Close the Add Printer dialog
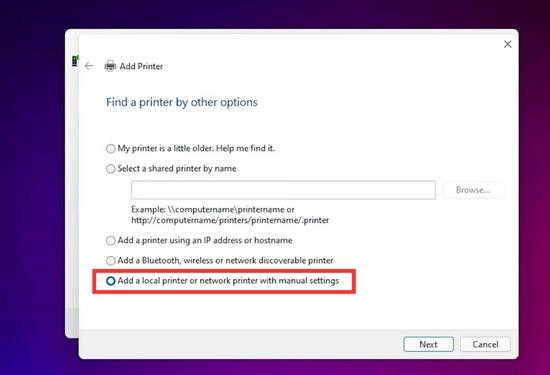 [507, 44]
